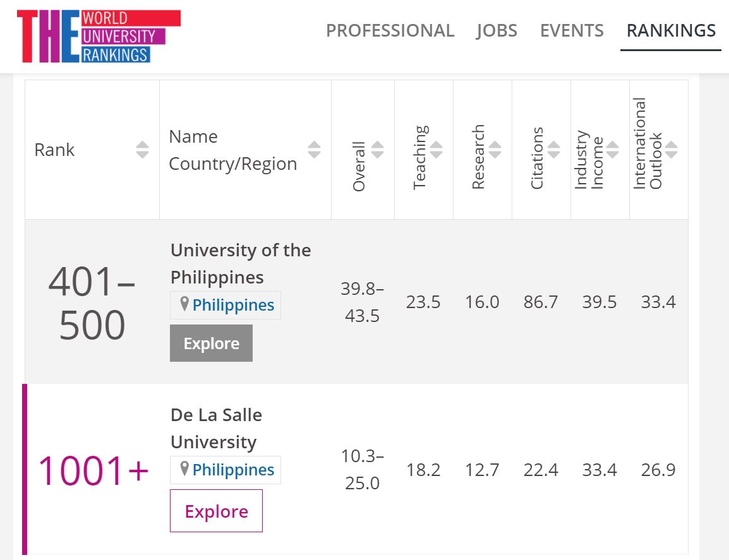Click the Citations column header label
The width and height of the screenshot is (729, 560).
[x=537, y=158]
